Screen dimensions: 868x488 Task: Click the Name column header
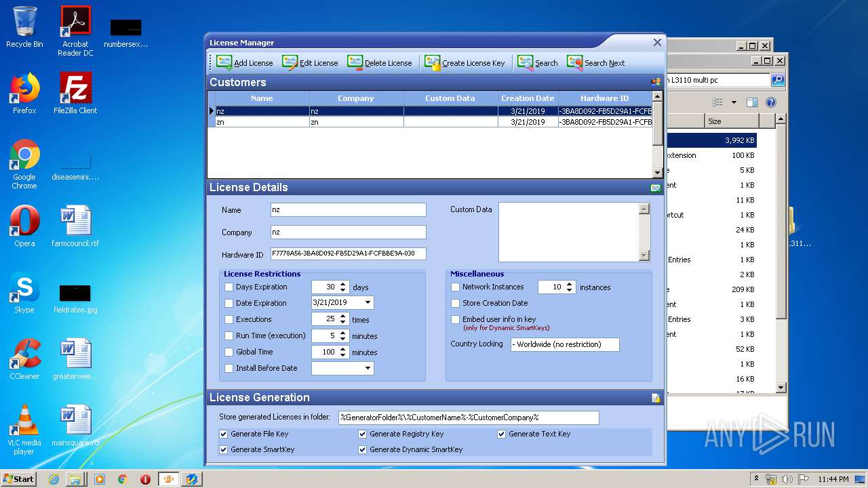point(262,98)
